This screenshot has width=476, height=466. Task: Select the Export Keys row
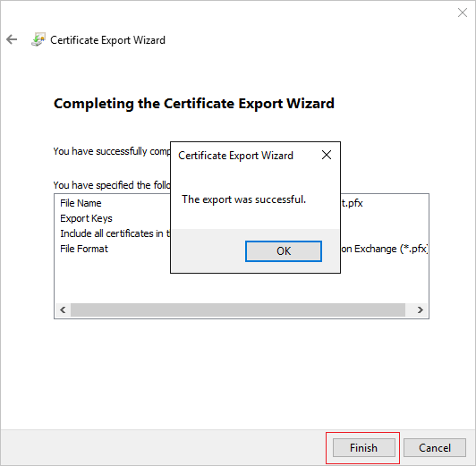pos(242,218)
